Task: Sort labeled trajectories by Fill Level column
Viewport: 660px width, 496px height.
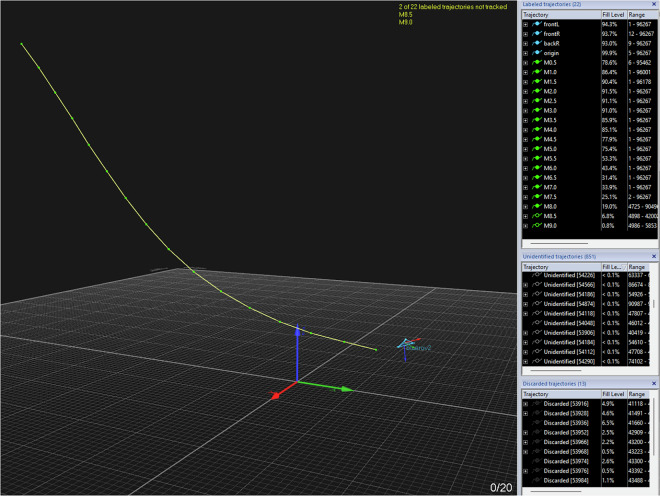Action: tap(613, 15)
